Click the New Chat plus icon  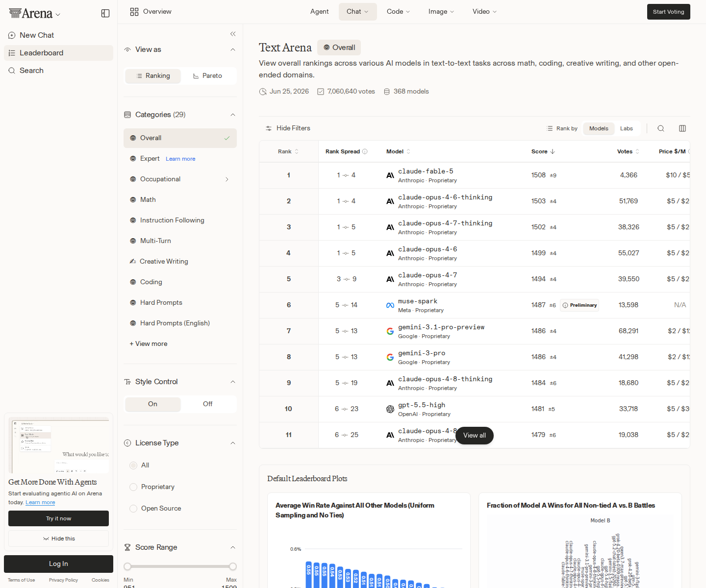tap(12, 35)
